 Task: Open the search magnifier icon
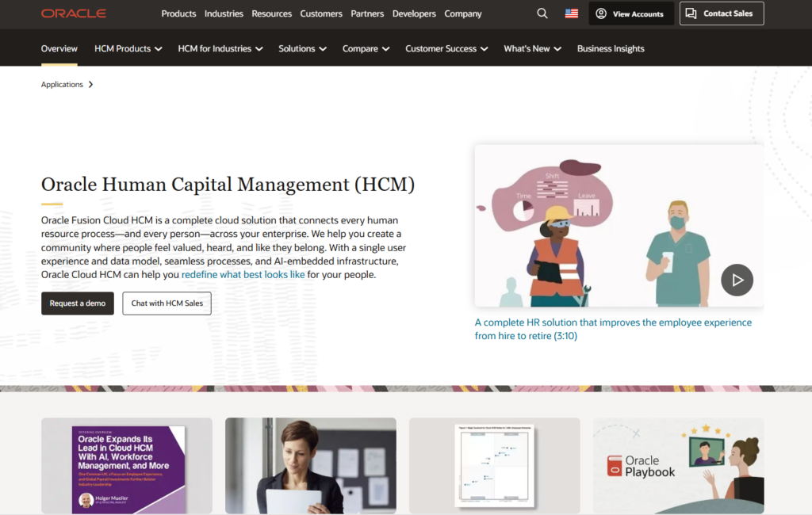[542, 13]
